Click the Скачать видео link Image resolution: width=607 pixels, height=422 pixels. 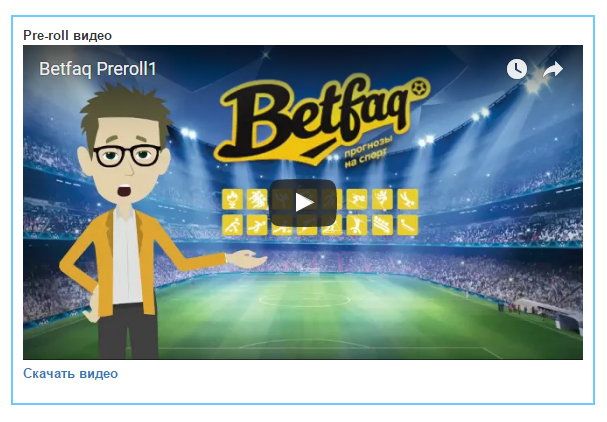(70, 374)
